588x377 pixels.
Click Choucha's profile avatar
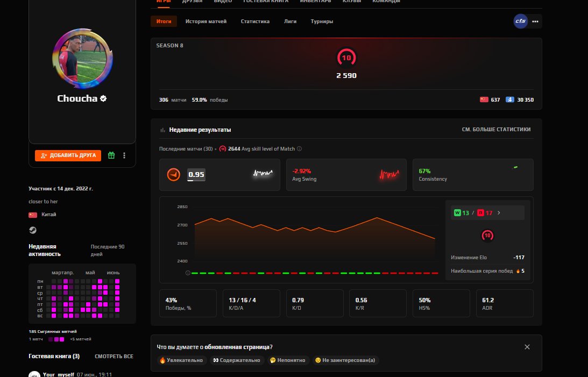pyautogui.click(x=82, y=59)
